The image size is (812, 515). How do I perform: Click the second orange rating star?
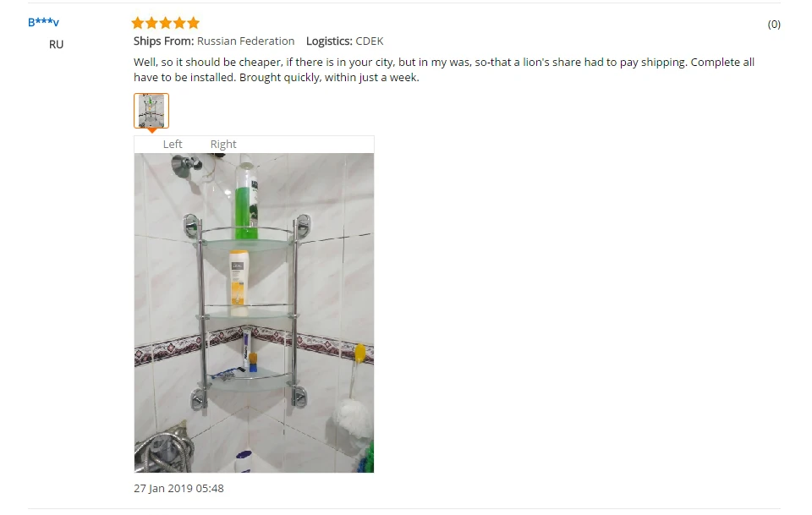click(x=151, y=23)
